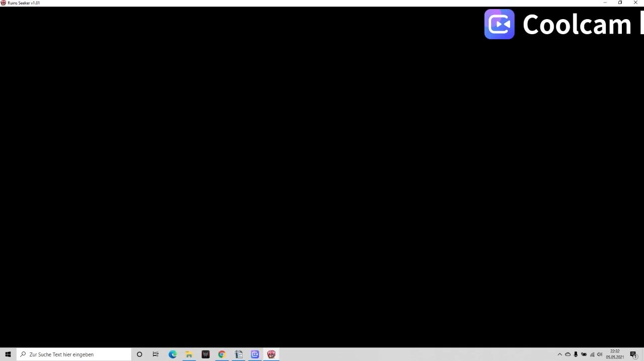Open the volume speaker control
This screenshot has height=361, width=644.
tap(600, 354)
